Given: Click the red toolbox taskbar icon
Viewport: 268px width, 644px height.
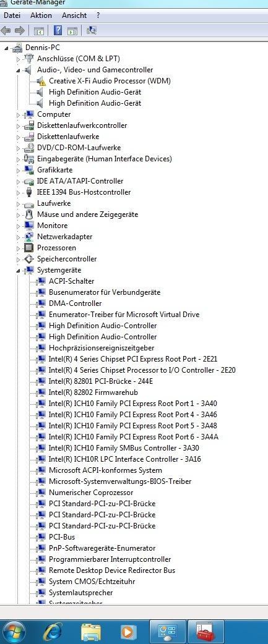Looking at the screenshot, I should (x=206, y=631).
